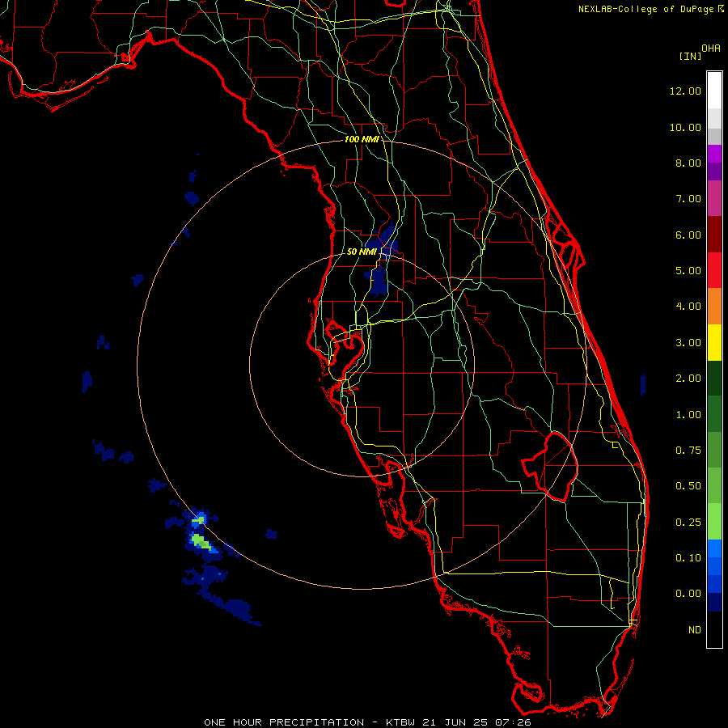Select the dark red 6.00 swatch
The image size is (728, 728).
714,235
